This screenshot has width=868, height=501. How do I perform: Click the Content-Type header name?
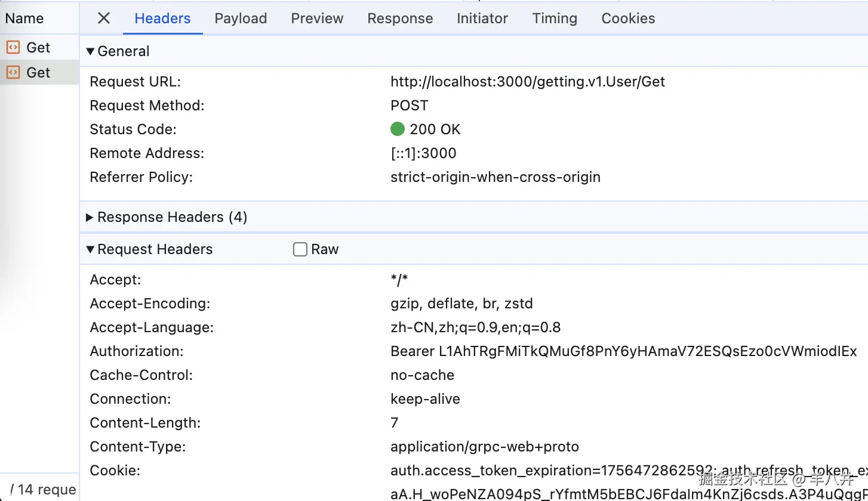point(138,447)
